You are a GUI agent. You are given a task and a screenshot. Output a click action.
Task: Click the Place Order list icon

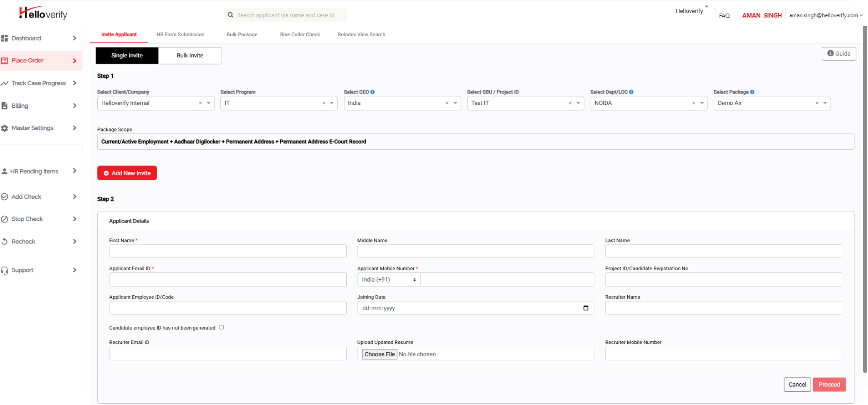pyautogui.click(x=5, y=61)
